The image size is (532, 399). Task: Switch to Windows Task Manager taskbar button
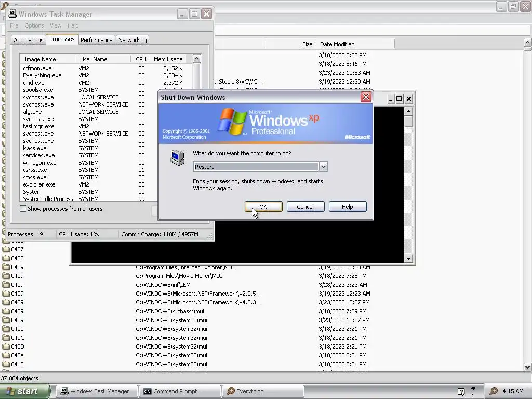point(97,391)
